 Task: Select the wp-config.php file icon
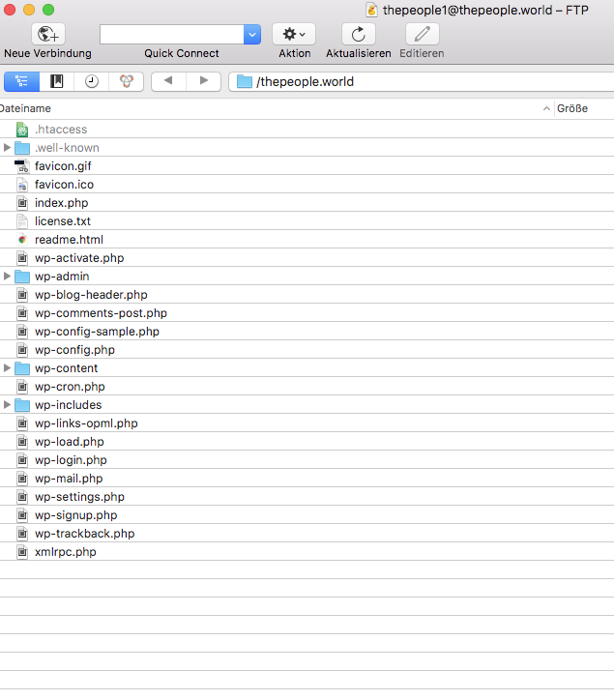tap(23, 350)
